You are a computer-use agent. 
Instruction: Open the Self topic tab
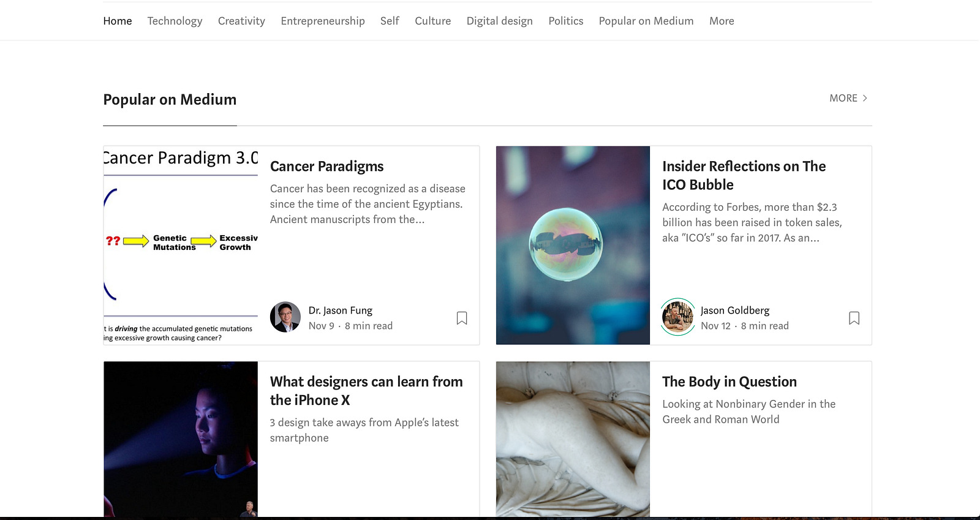pos(390,21)
